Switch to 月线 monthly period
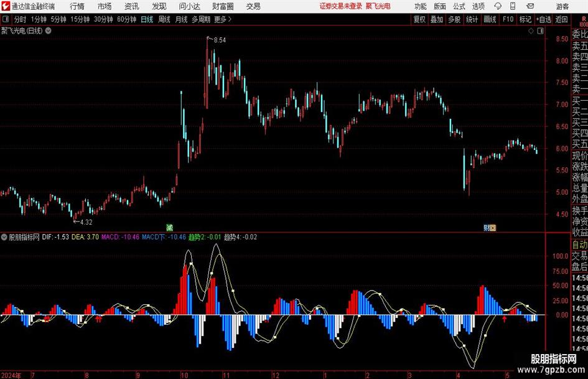588x379 pixels. point(181,19)
